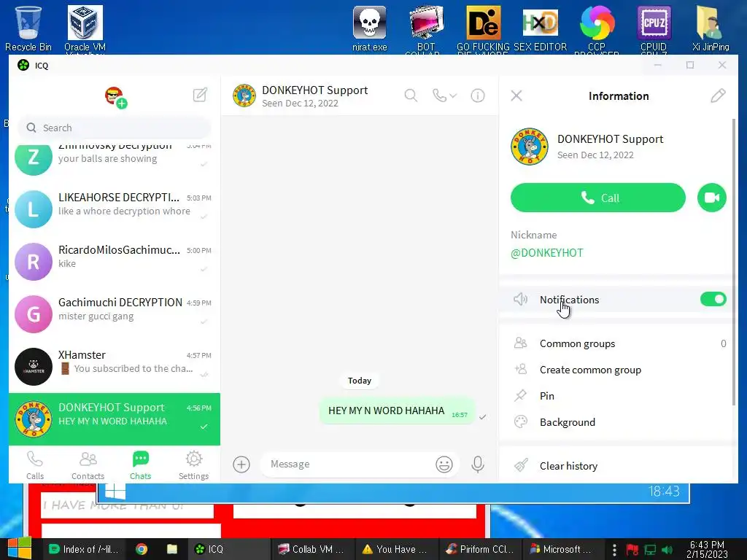Open RicardoMilosGachimuc... chat
Image resolution: width=747 pixels, height=560 pixels.
(x=115, y=262)
